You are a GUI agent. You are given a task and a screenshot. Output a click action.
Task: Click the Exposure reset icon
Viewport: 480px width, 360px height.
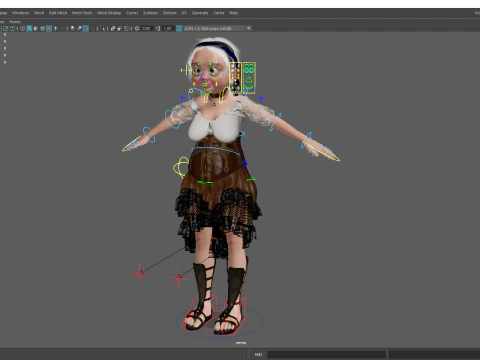click(x=137, y=28)
